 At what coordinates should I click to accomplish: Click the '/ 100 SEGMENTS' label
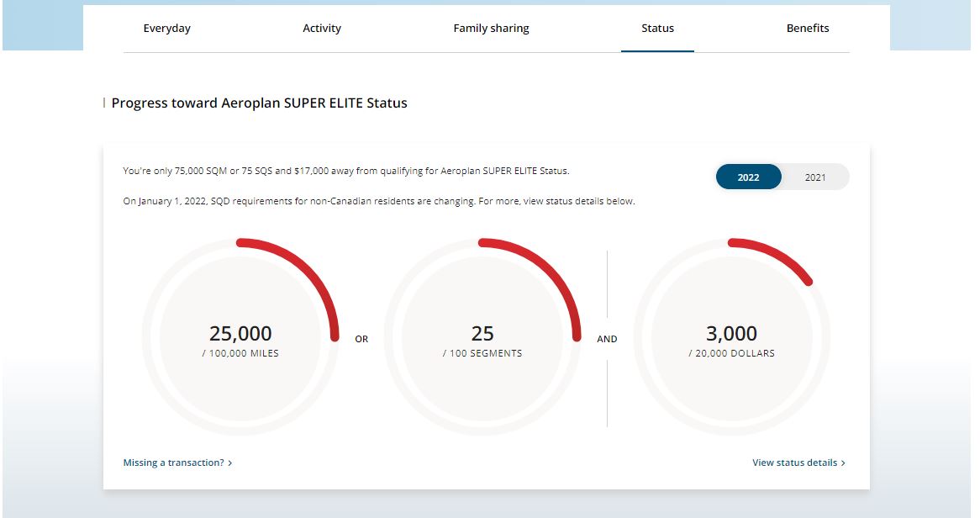click(x=482, y=353)
